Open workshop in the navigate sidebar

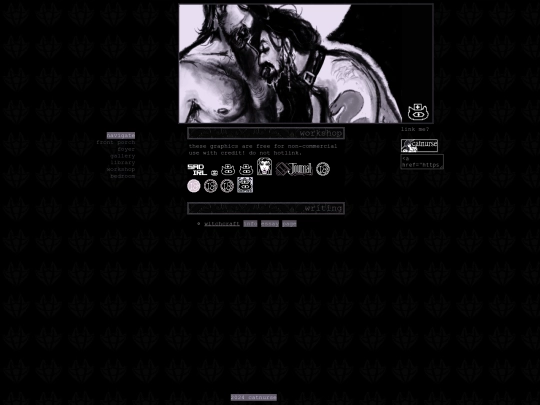(121, 169)
